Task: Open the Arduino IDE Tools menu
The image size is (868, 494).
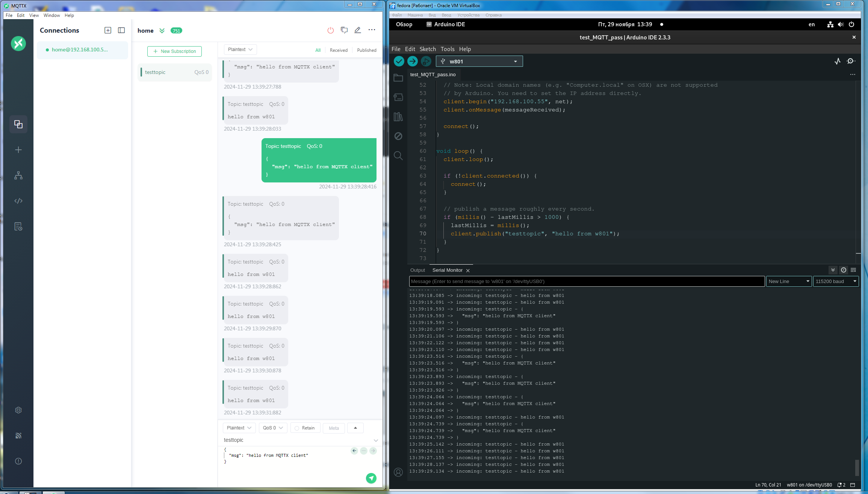Action: (448, 49)
